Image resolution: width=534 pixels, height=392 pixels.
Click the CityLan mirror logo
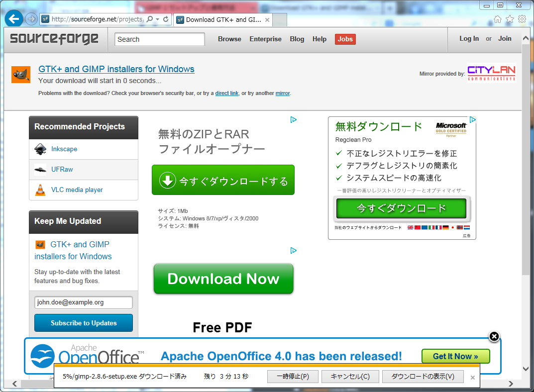point(491,73)
